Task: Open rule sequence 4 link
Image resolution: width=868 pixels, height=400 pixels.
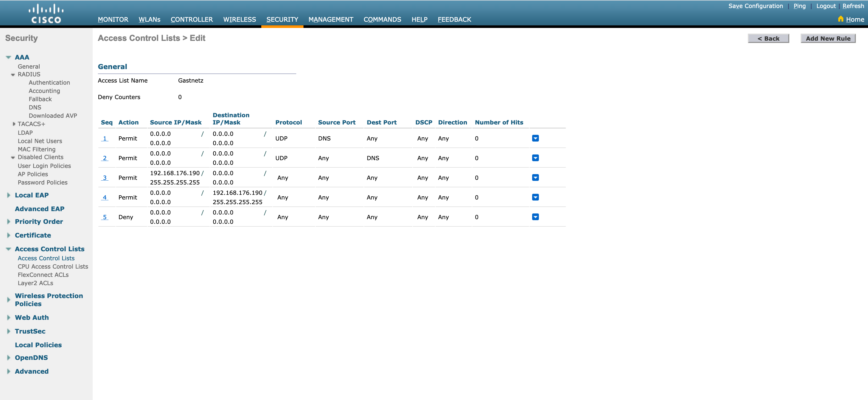Action: coord(104,197)
